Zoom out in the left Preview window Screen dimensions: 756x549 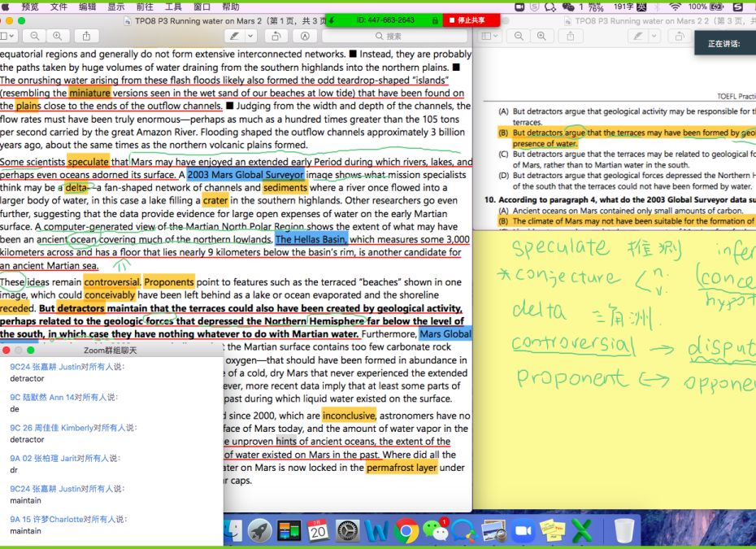pos(35,36)
